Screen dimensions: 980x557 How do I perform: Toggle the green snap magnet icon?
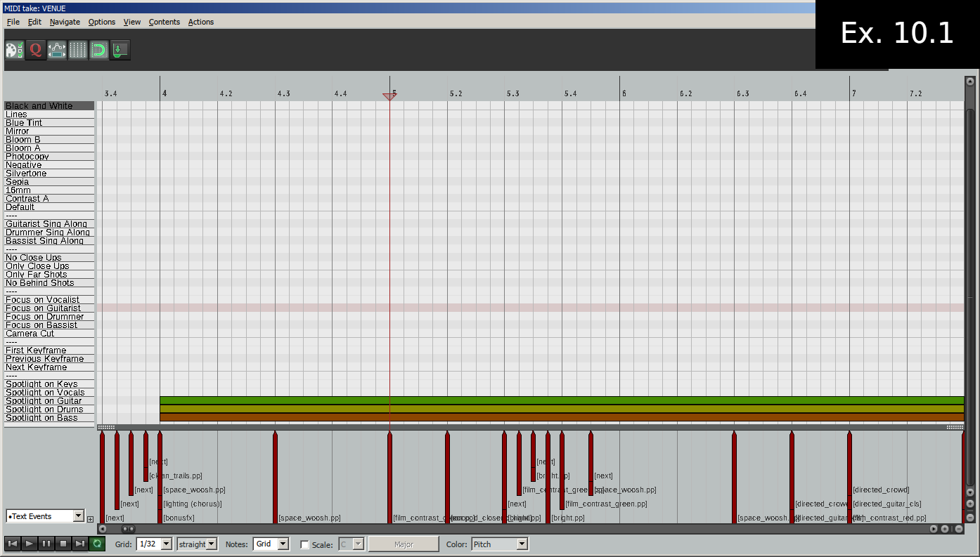pos(98,50)
